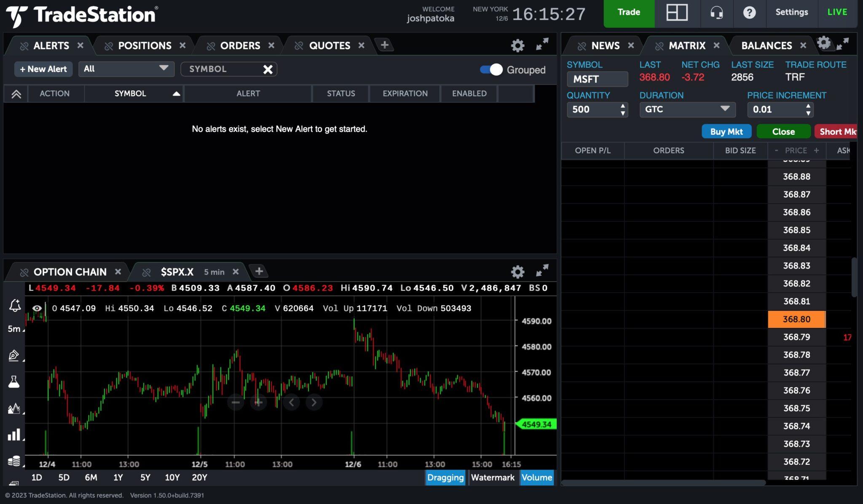Select the volume bars icon on chart sidebar
Screen dimensions: 863x504
[x=13, y=435]
